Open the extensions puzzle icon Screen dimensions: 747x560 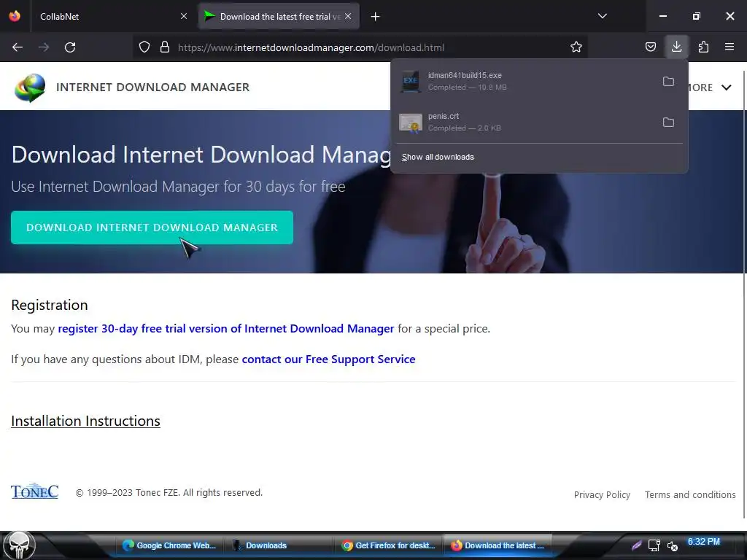click(704, 47)
